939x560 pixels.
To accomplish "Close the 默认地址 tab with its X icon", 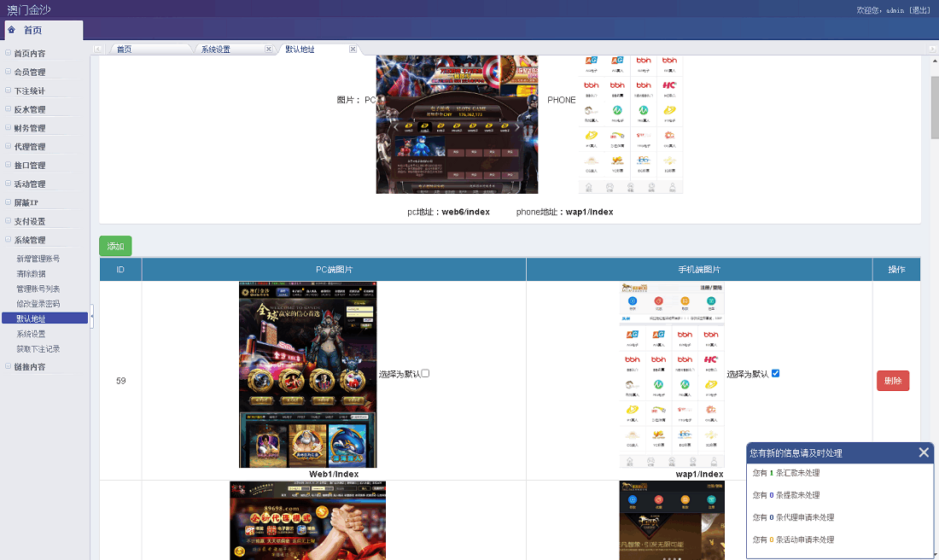I will pos(353,50).
